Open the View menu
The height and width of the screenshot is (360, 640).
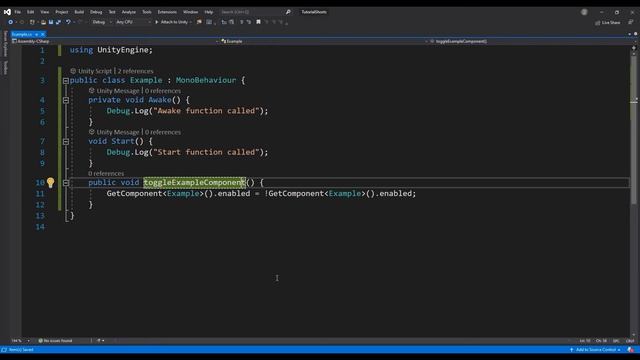click(44, 12)
